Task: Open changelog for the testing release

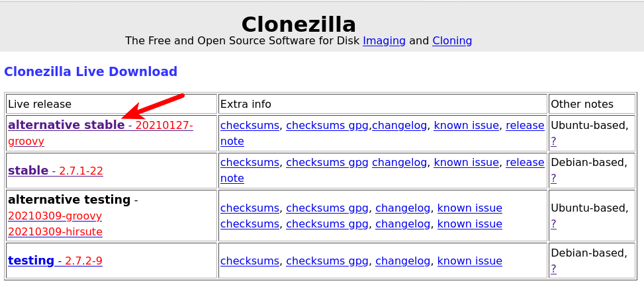Action: click(x=402, y=261)
